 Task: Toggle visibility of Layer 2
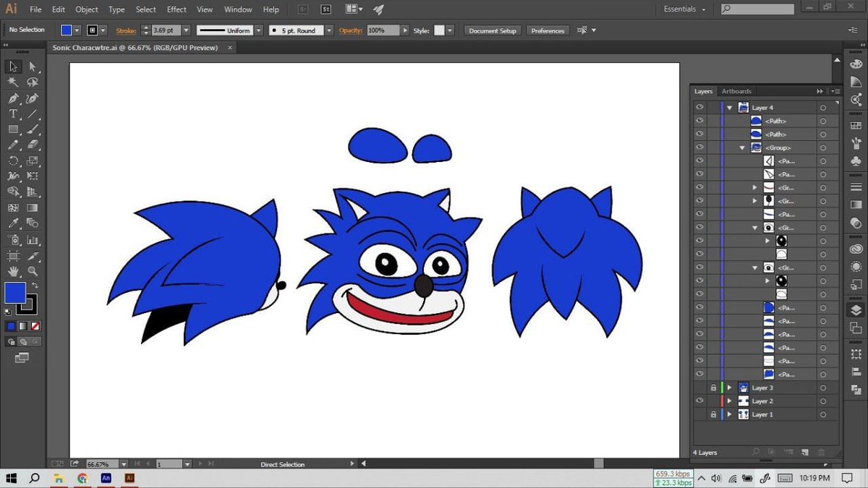(x=699, y=401)
